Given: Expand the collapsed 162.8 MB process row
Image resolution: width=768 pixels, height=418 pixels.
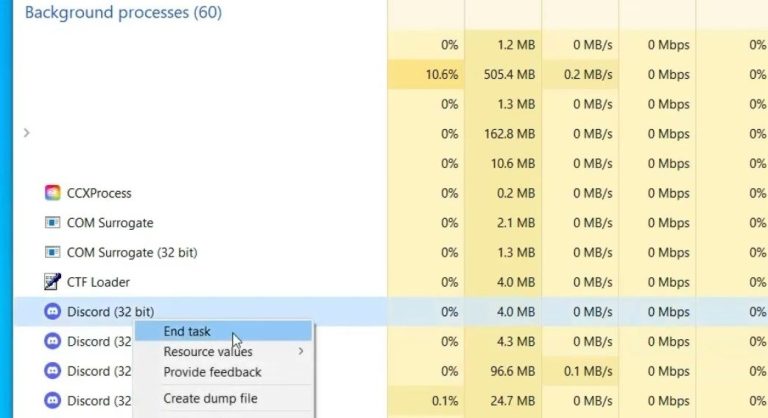Looking at the screenshot, I should pos(27,133).
